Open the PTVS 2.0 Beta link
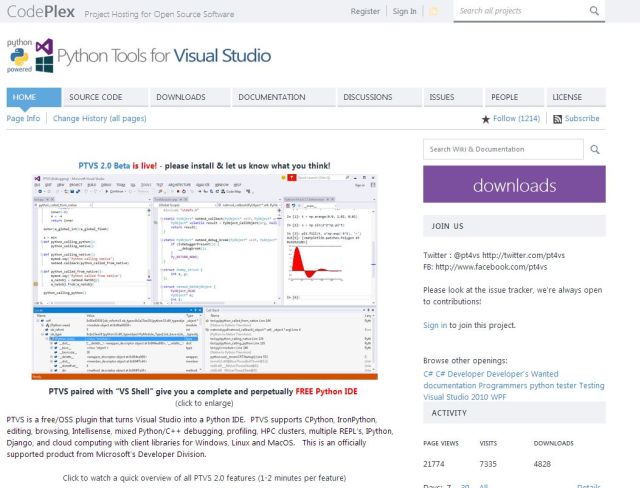The width and height of the screenshot is (640, 488). tap(104, 166)
